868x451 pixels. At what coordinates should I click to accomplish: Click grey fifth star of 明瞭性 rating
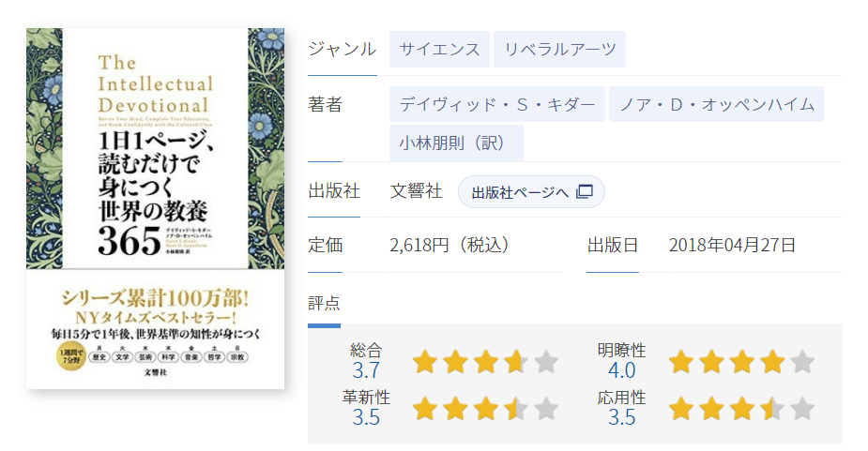click(802, 362)
